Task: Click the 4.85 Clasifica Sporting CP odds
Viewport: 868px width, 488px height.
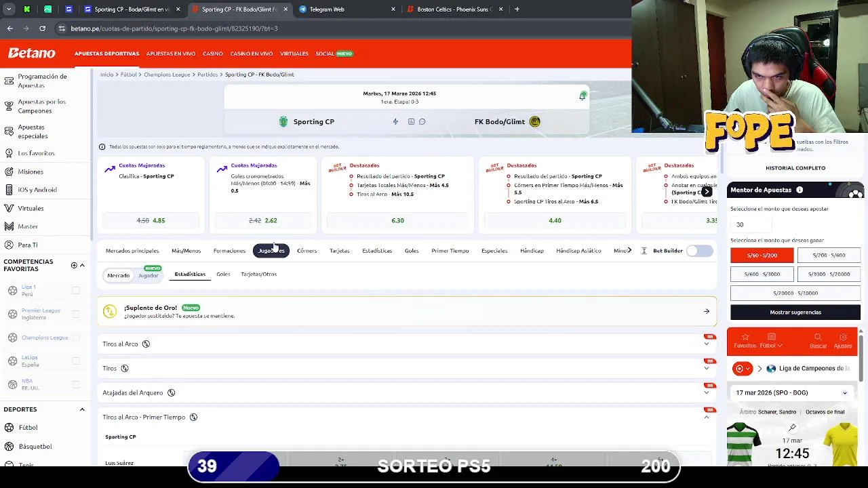Action: [151, 220]
